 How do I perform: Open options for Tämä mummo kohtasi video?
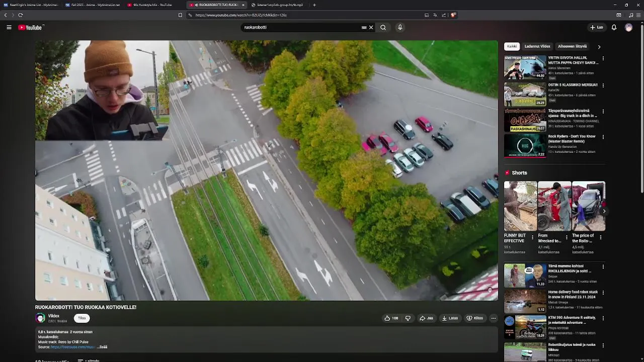(x=603, y=266)
